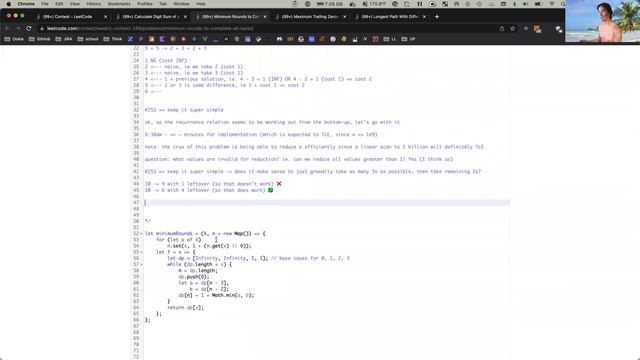
Task: Click the Wi-Fi status icon
Action: click(552, 4)
